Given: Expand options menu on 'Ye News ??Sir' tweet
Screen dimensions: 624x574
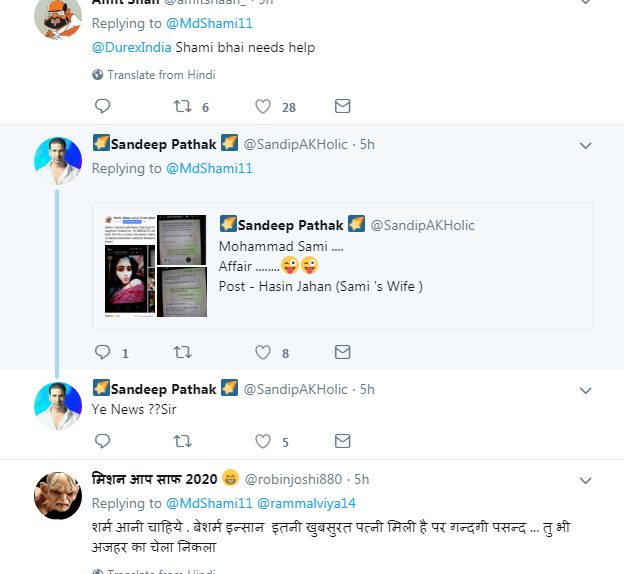Looking at the screenshot, I should 586,390.
